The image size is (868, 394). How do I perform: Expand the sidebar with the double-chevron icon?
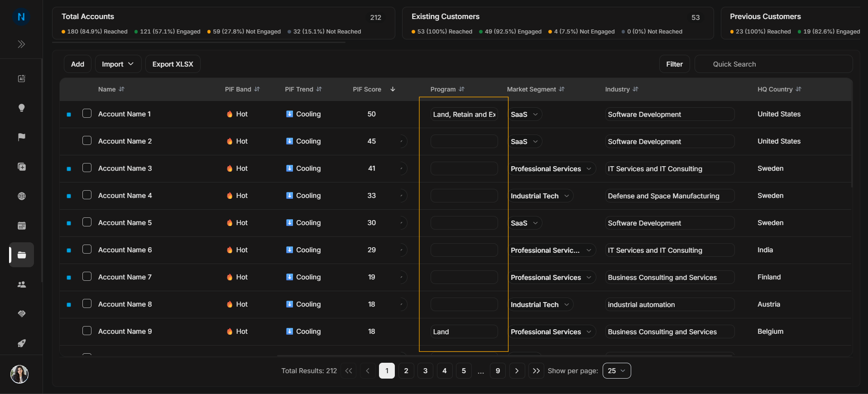pos(21,44)
